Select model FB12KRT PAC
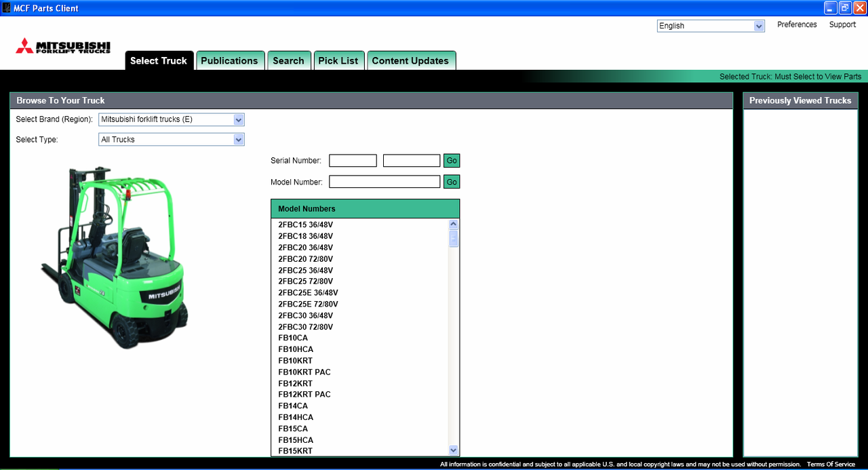Viewport: 868px width, 470px height. point(304,395)
